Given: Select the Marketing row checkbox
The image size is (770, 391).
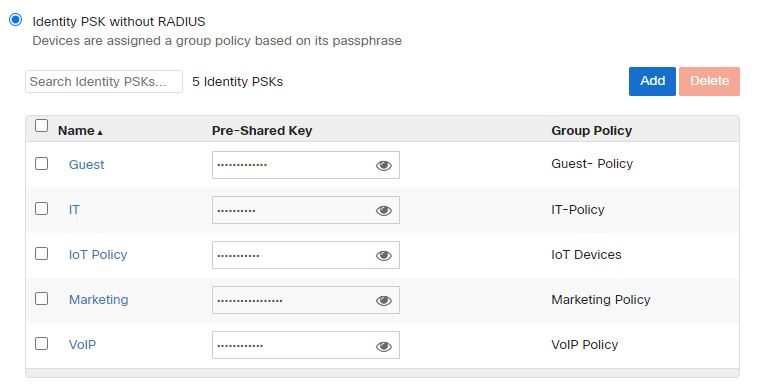Looking at the screenshot, I should pos(42,298).
